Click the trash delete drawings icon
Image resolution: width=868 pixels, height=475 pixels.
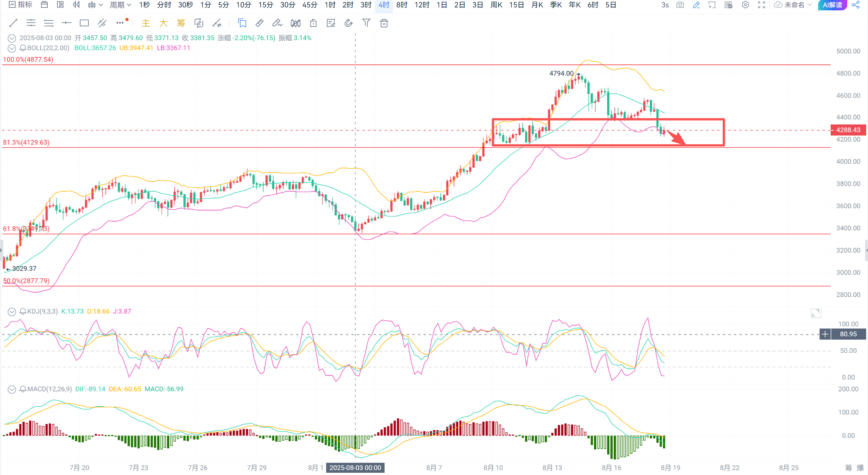[384, 23]
